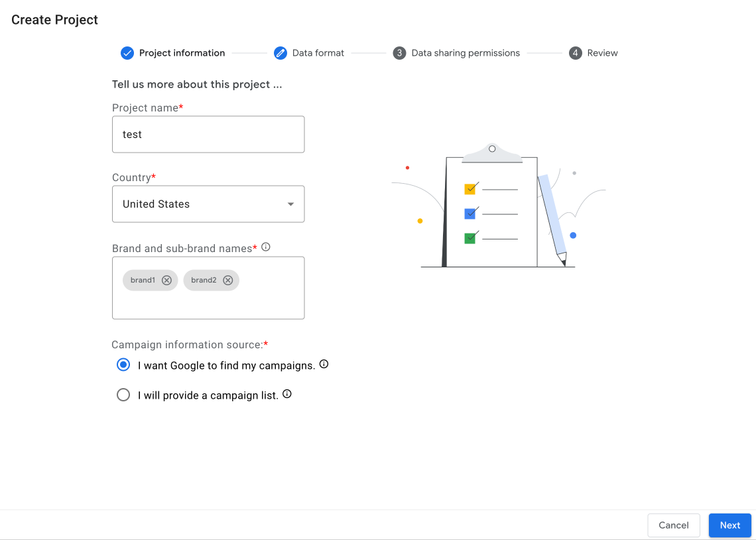756x540 pixels.
Task: Click the Country dropdown arrow
Action: point(290,204)
